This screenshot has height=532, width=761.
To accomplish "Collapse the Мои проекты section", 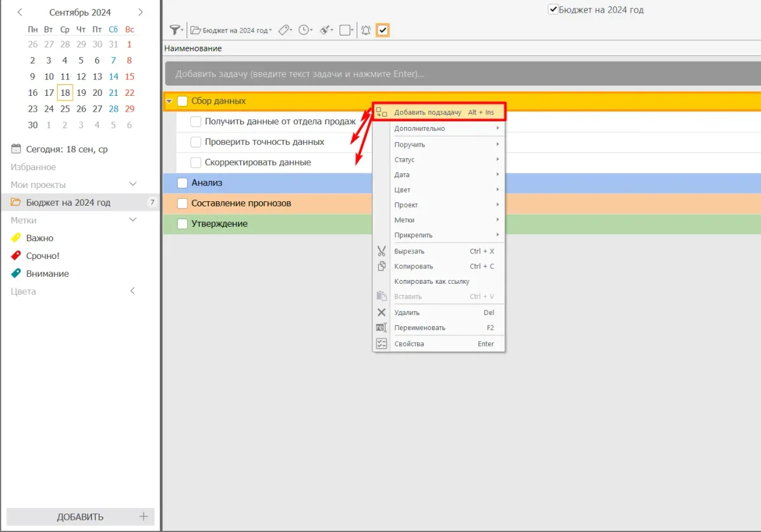I will [x=133, y=185].
